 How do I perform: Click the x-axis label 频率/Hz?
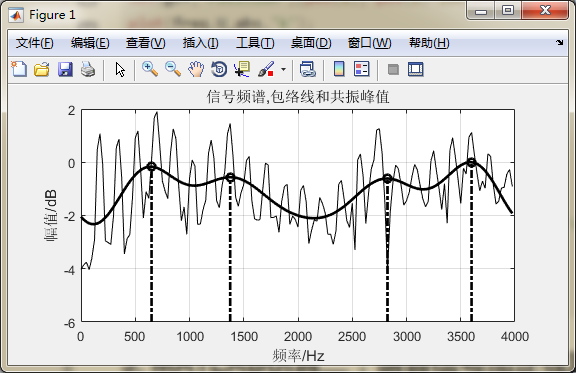coord(298,355)
